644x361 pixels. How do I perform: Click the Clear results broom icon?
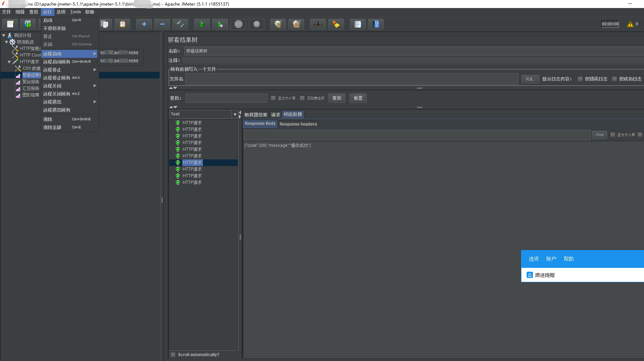[x=278, y=24]
